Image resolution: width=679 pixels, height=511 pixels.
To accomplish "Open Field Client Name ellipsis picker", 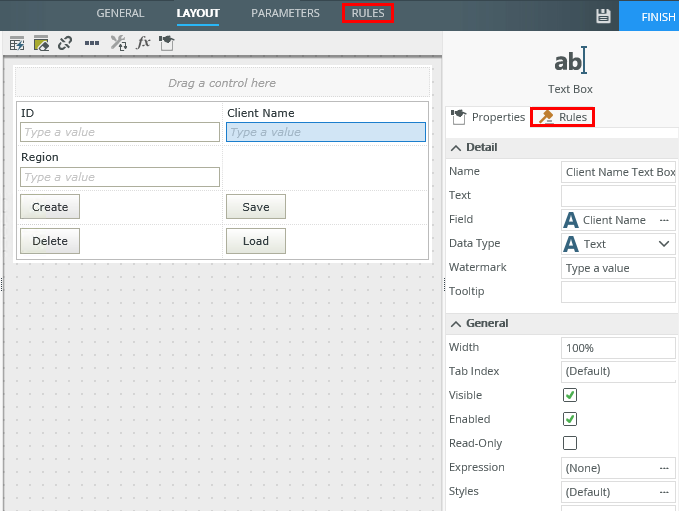I will click(x=664, y=220).
